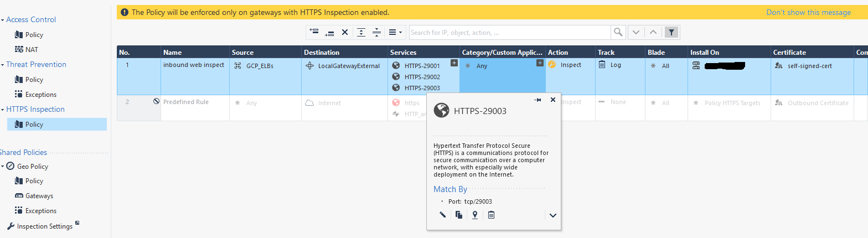Delete the selected rule with X icon

[x=344, y=32]
